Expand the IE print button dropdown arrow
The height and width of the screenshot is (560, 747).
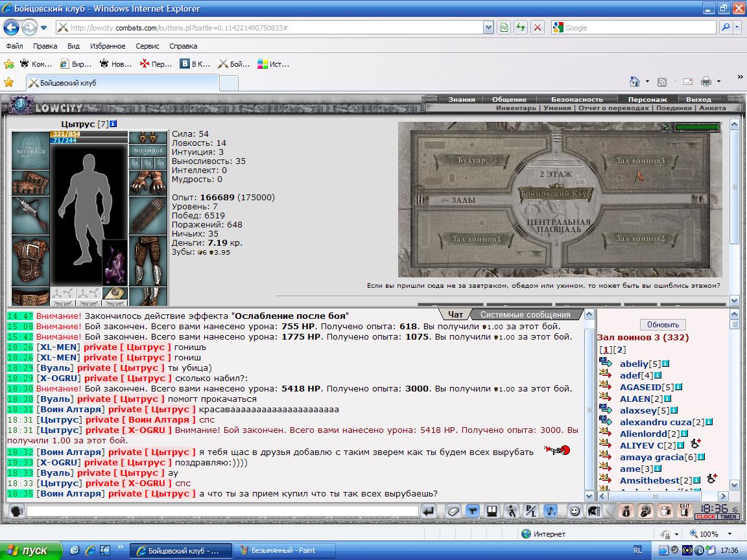click(718, 82)
